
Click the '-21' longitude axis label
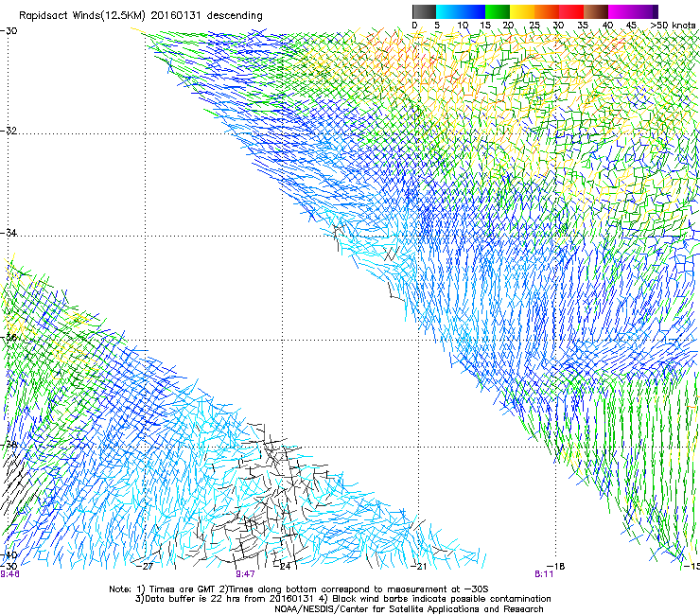(x=418, y=566)
